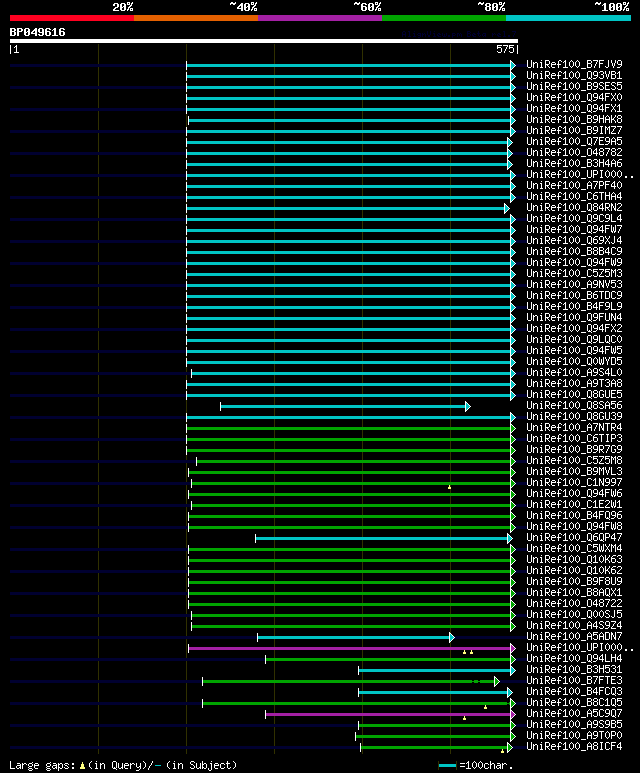Open hit UniRef100_B7FJV9
The image size is (640, 773).
coord(574,65)
